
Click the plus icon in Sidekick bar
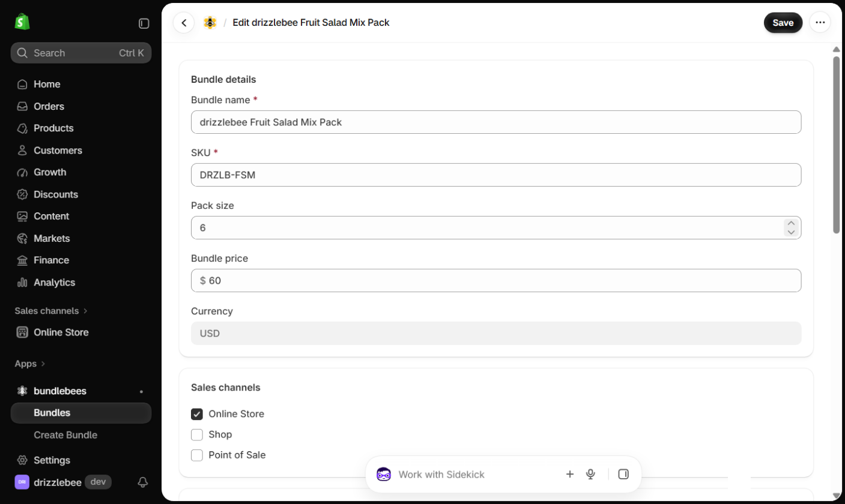pyautogui.click(x=570, y=475)
